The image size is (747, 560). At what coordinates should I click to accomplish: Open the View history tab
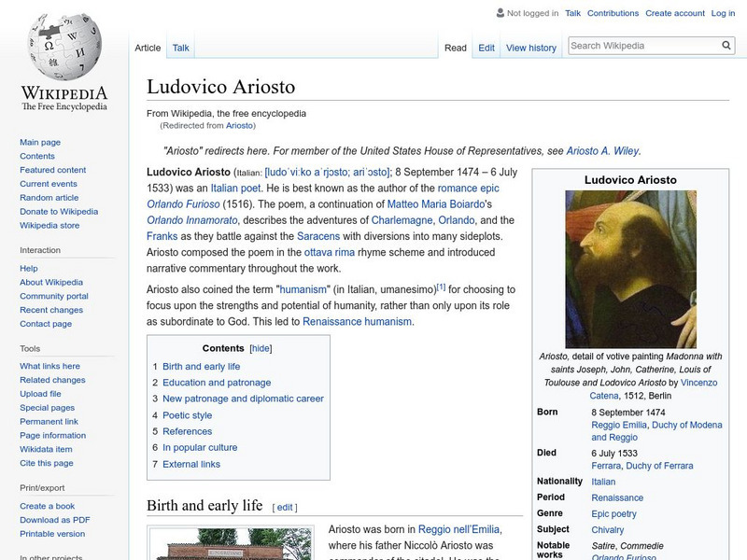(529, 48)
